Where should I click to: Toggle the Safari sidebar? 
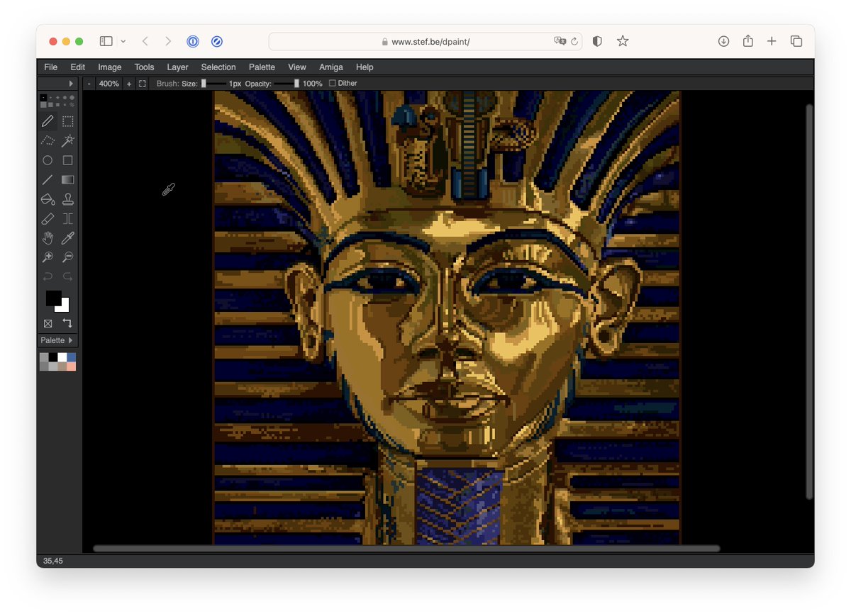click(x=106, y=41)
